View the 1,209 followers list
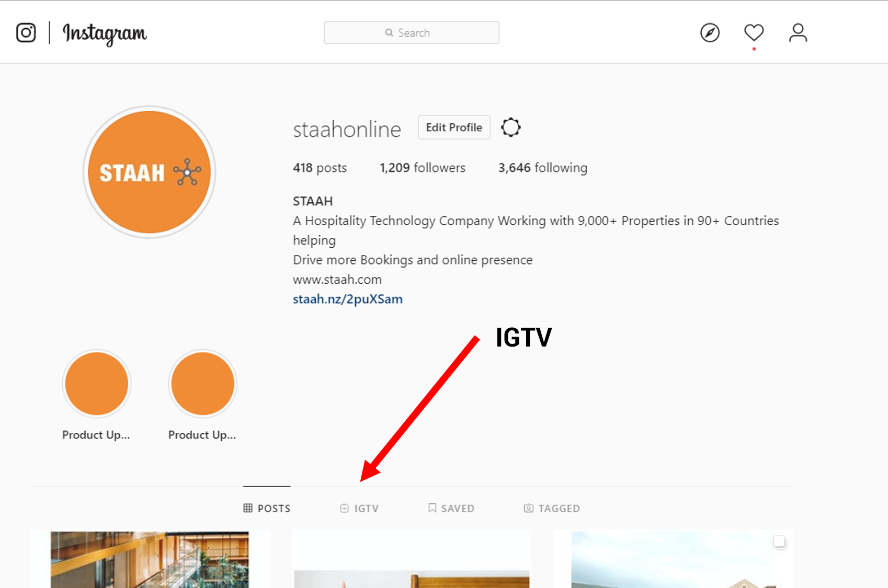This screenshot has width=888, height=588. tap(423, 168)
